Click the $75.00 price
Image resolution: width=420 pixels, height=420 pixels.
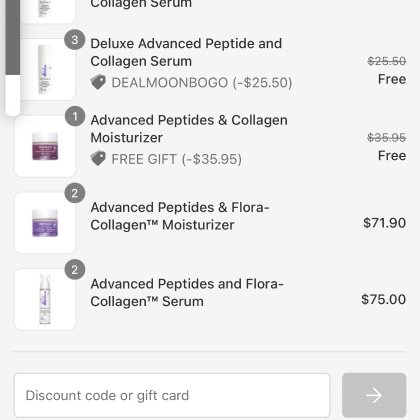click(383, 299)
